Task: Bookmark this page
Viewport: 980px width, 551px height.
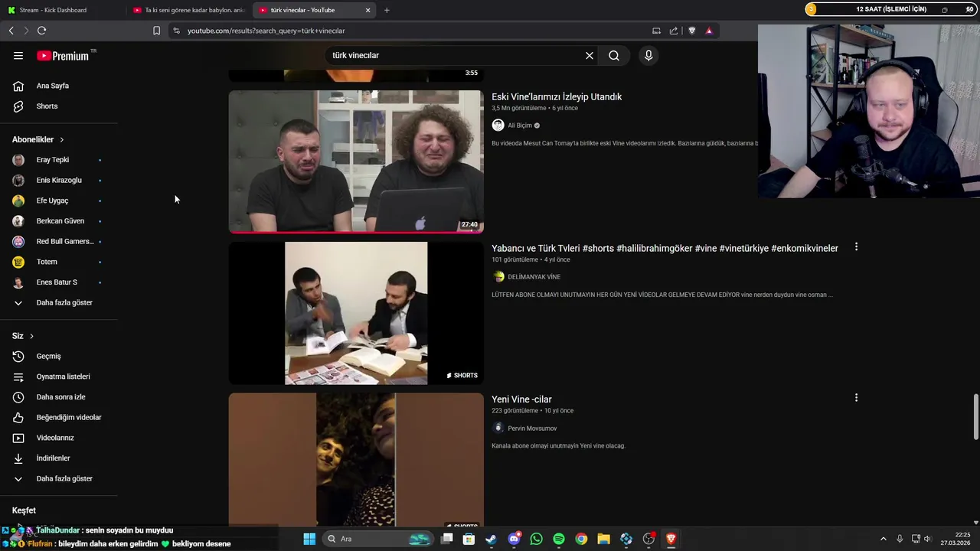Action: pos(157,31)
